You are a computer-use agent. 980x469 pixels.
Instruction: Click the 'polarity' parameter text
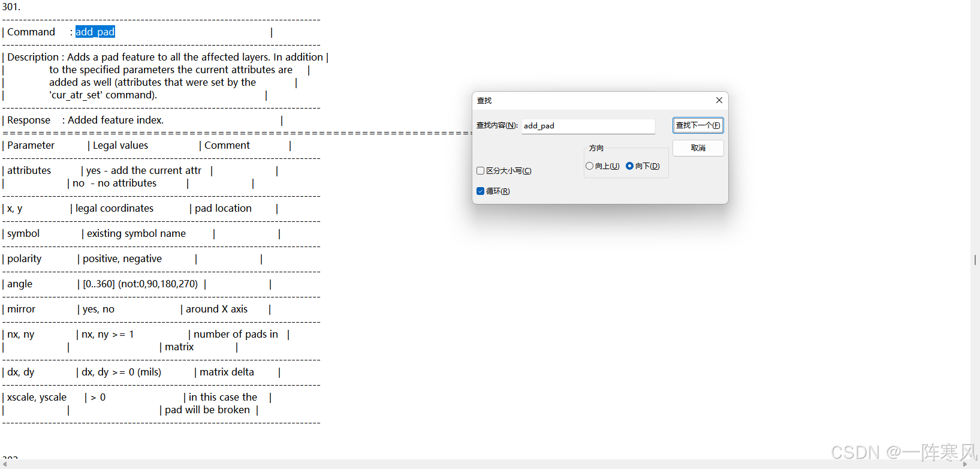pyautogui.click(x=24, y=259)
